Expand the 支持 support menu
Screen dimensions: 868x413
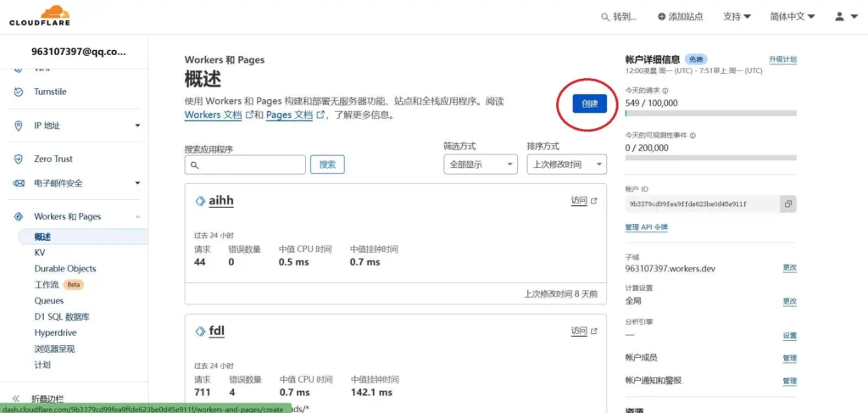click(x=737, y=16)
